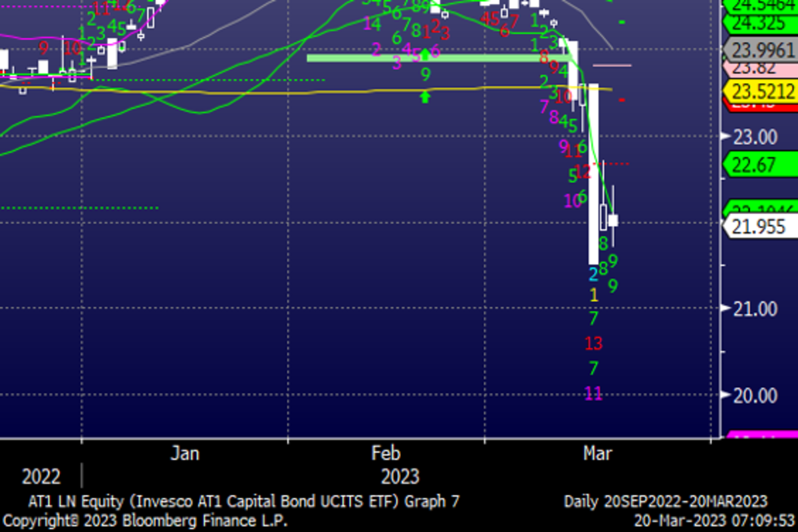Image resolution: width=798 pixels, height=532 pixels.
Task: Click the cyan 2 marker under the large candle
Action: point(593,273)
